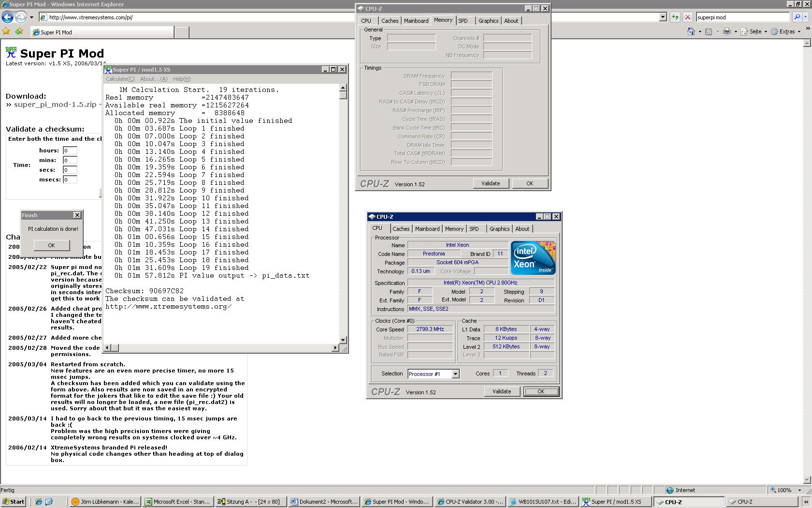The image size is (812, 508).
Task: Click the mins field in checksum form
Action: pyautogui.click(x=70, y=160)
